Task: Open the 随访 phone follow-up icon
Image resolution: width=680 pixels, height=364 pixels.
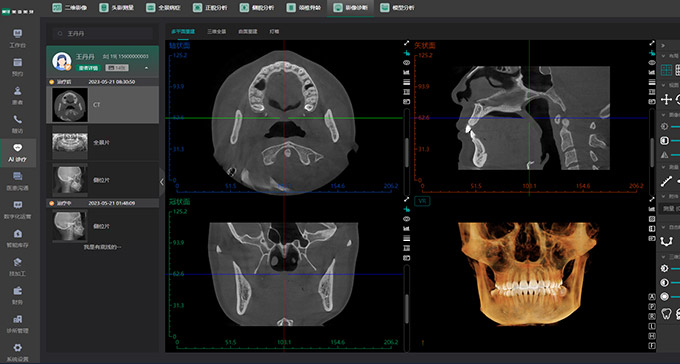Action: click(x=17, y=124)
